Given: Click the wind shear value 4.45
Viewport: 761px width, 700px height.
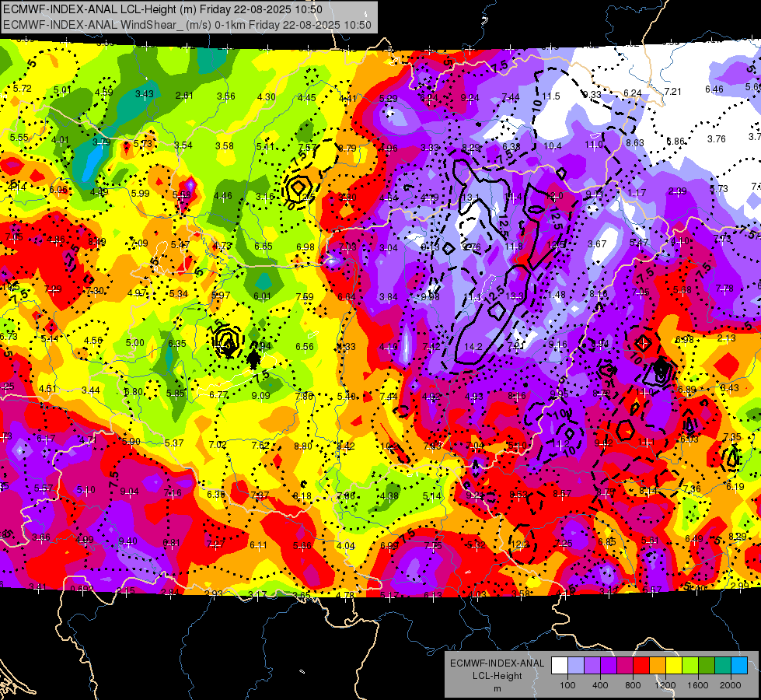Looking at the screenshot, I should coord(307,98).
